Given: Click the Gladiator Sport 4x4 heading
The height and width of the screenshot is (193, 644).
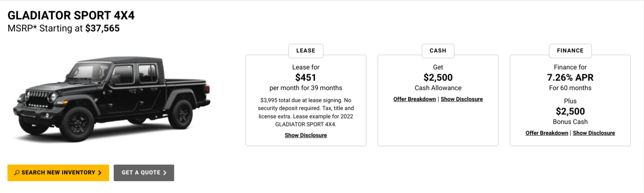Looking at the screenshot, I should (71, 15).
